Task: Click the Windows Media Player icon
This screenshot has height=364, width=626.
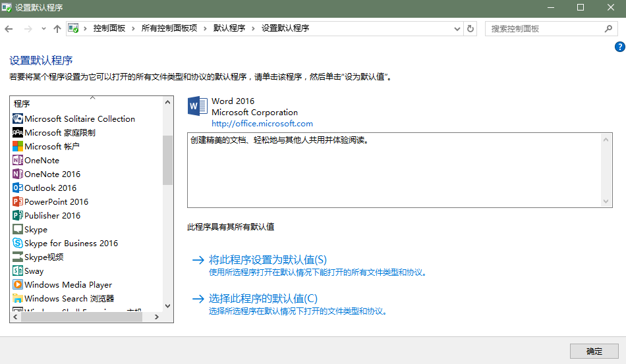Action: (x=18, y=284)
